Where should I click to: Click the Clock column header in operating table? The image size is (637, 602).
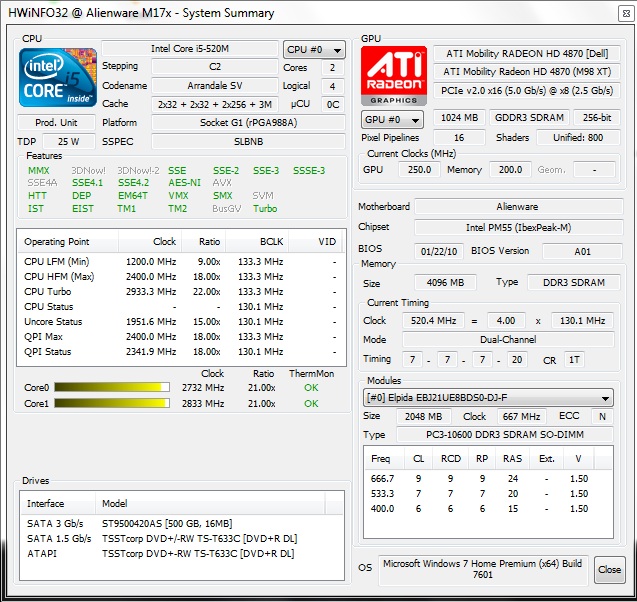(150, 242)
